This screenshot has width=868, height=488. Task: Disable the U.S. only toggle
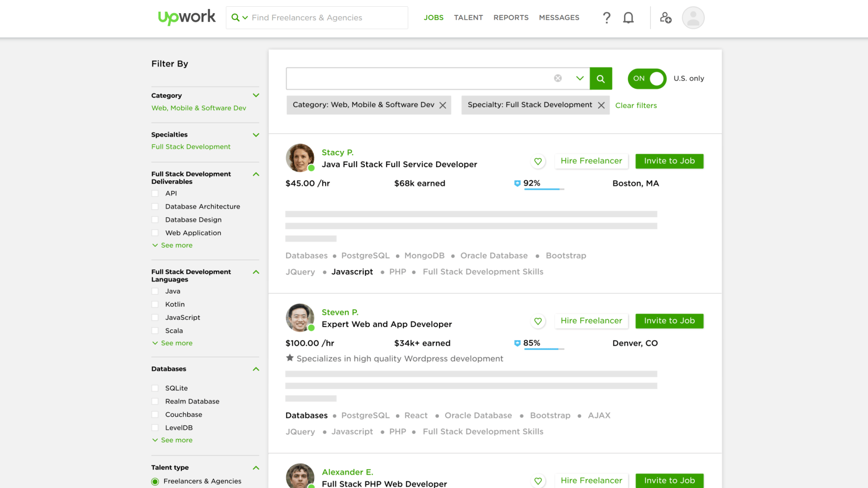click(x=646, y=78)
